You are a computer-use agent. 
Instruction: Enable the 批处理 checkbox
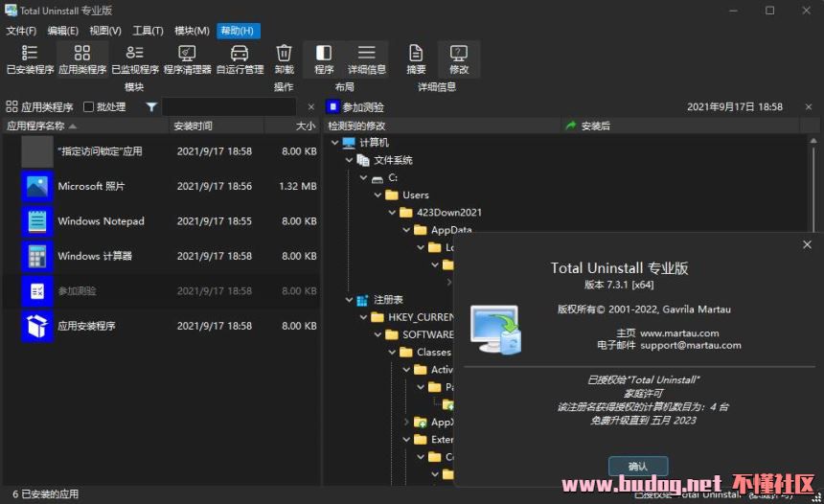pos(89,107)
